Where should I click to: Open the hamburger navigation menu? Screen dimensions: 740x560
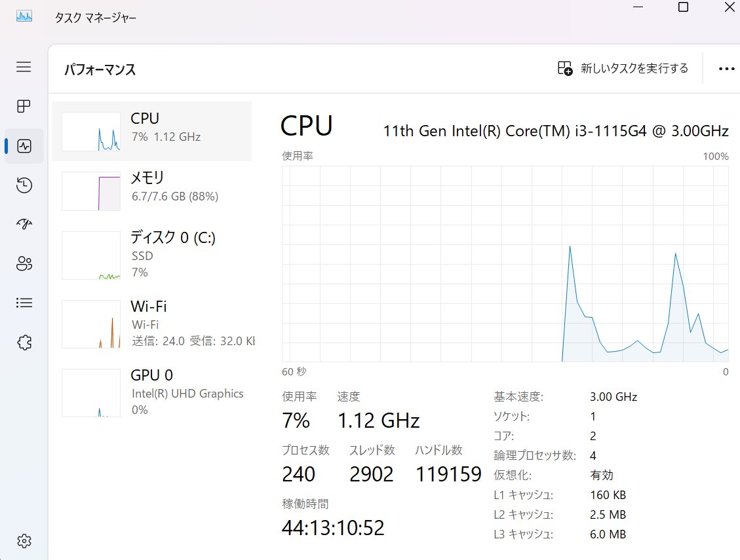tap(24, 67)
